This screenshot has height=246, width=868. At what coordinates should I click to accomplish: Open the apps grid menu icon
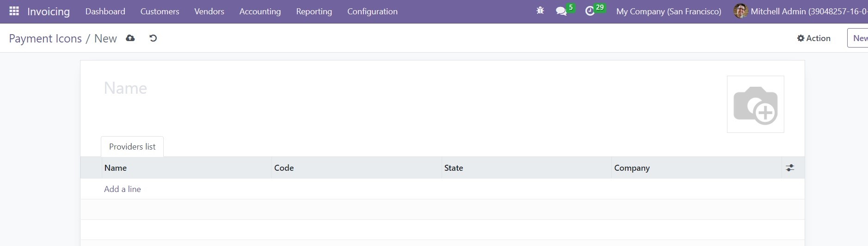(x=14, y=11)
